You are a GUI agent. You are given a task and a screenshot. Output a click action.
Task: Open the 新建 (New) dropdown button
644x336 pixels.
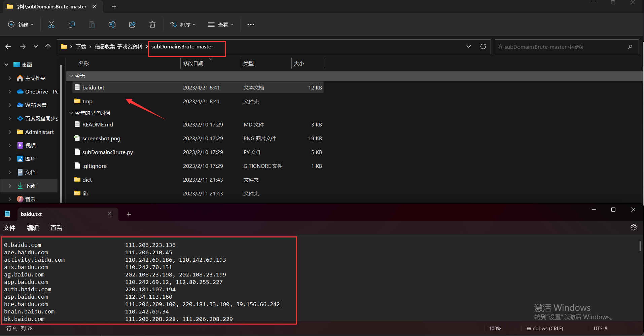[x=21, y=25]
